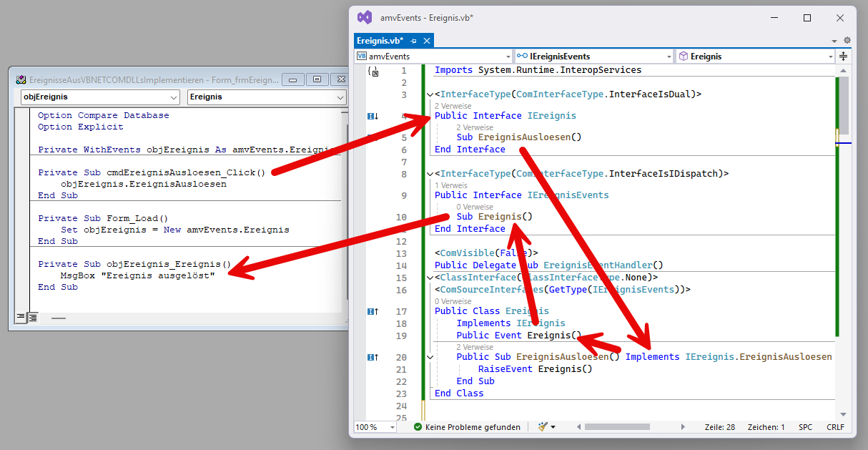Click the pin icon on Ereignis.vb tab
The height and width of the screenshot is (450, 868).
pyautogui.click(x=414, y=41)
